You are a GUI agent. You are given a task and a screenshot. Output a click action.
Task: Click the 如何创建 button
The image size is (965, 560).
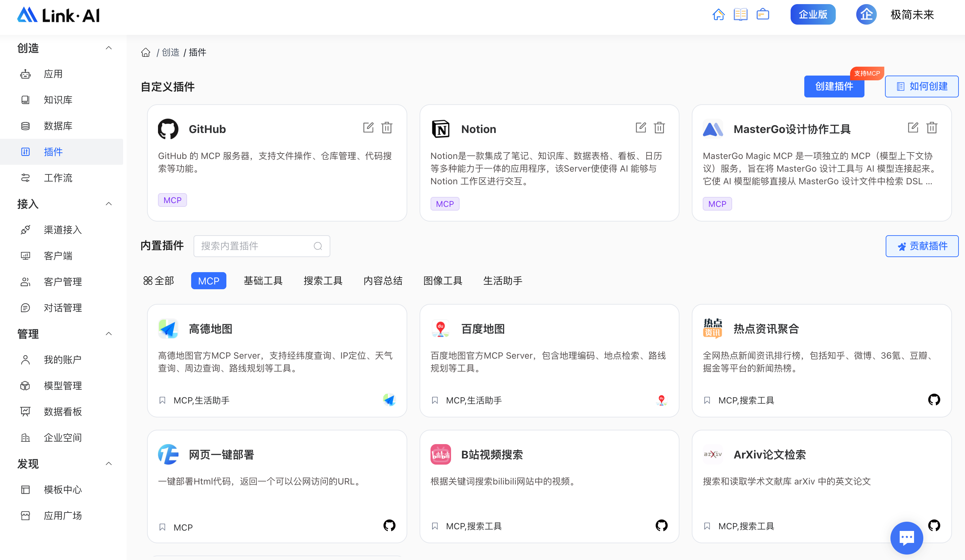pyautogui.click(x=922, y=86)
